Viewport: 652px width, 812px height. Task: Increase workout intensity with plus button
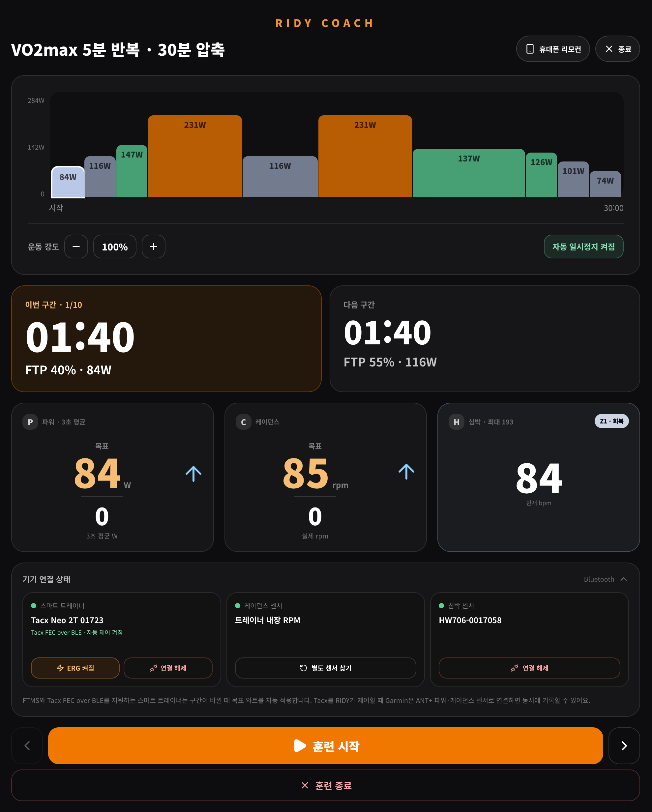point(153,247)
